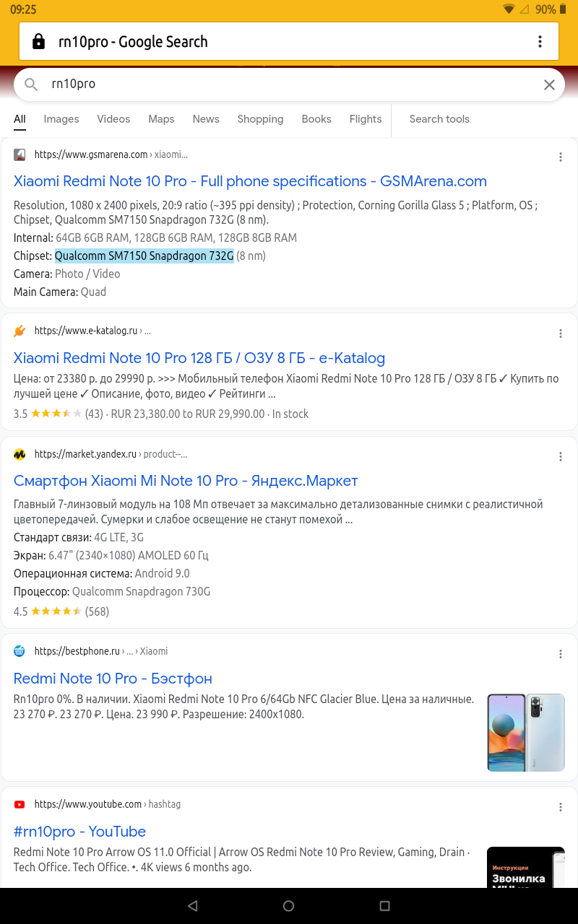Image resolution: width=578 pixels, height=924 pixels.
Task: Clear the search query with X icon
Action: [549, 84]
